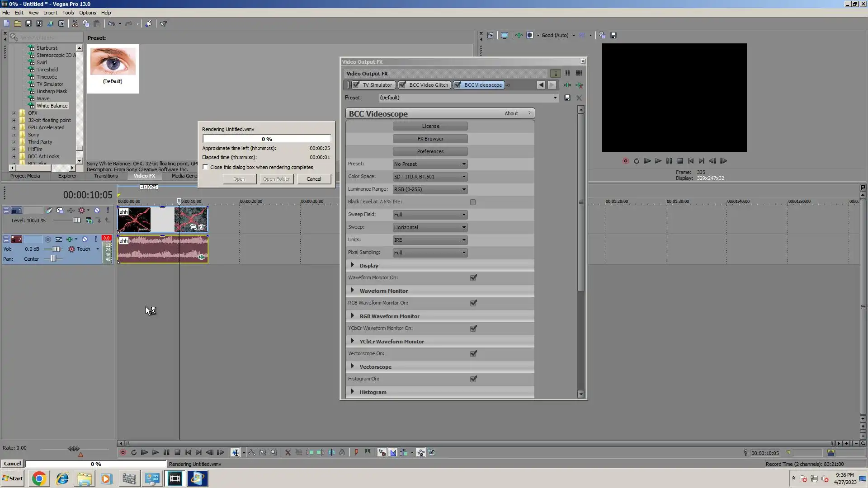Switch to the Transitions tab
The image size is (868, 488).
coord(106,176)
